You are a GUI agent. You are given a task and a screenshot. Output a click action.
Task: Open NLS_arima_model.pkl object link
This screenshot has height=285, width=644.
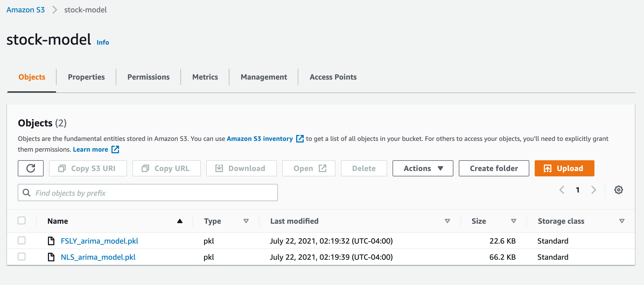(98, 257)
